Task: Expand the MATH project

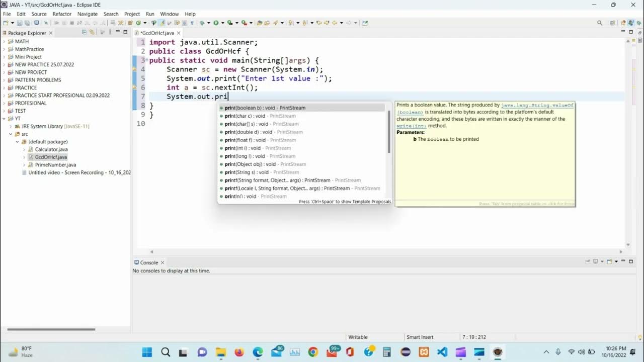Action: 4,41
